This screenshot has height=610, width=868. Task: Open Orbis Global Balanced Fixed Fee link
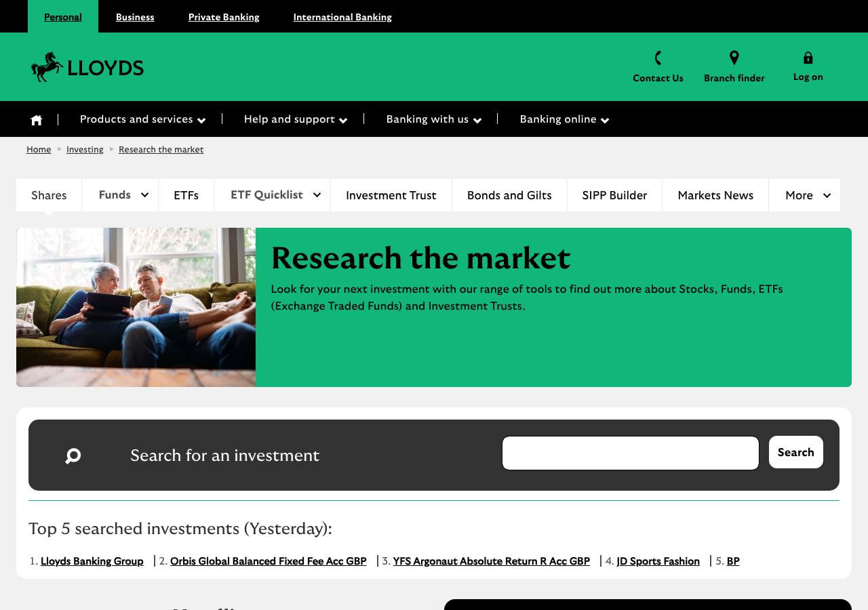pyautogui.click(x=269, y=561)
